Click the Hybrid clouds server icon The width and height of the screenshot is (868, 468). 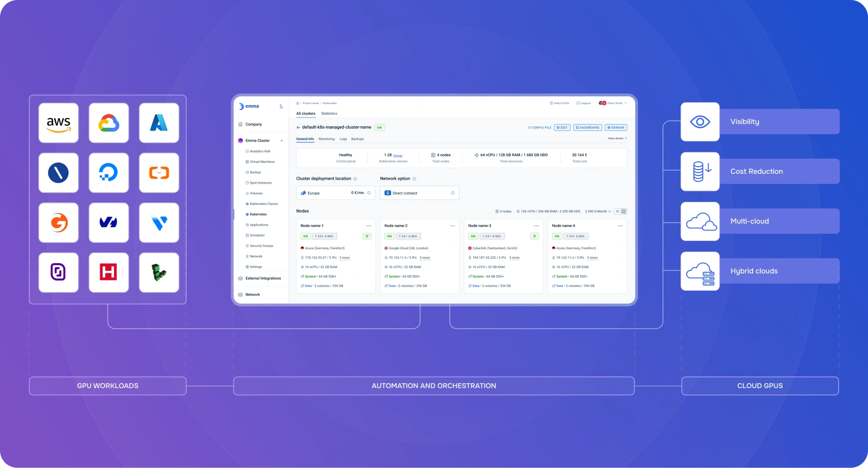click(x=700, y=271)
